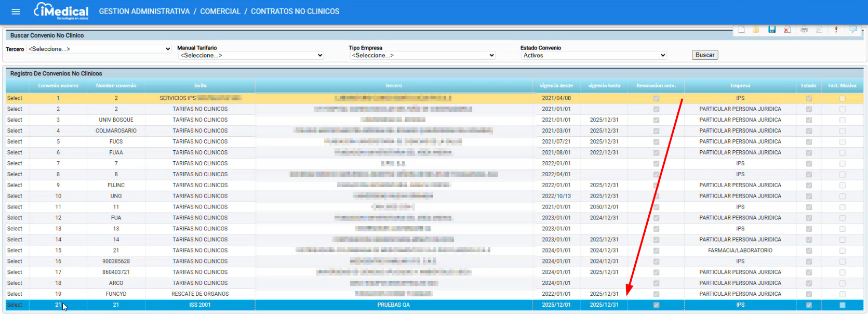Toggle Fact. Masiva checkbox for convenio 1
Image resolution: width=868 pixels, height=314 pixels.
pyautogui.click(x=842, y=98)
